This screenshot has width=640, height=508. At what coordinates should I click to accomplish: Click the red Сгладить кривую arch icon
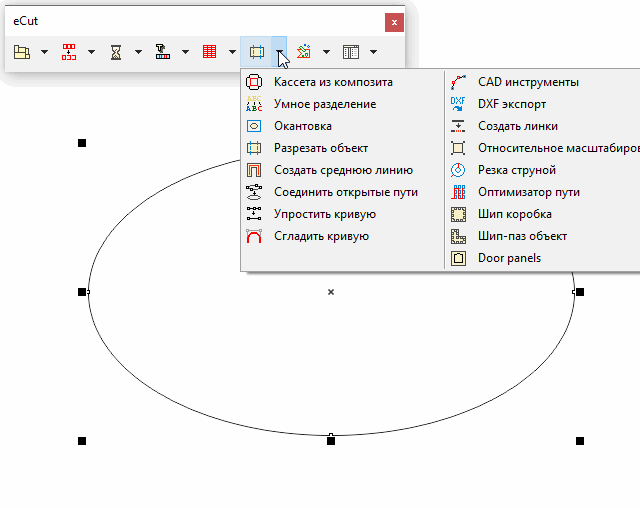[x=254, y=236]
